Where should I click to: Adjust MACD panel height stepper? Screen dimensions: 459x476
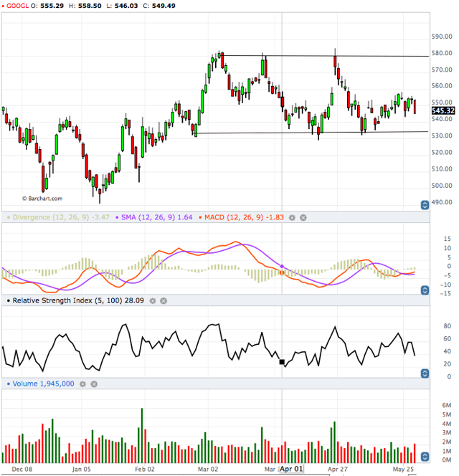pyautogui.click(x=425, y=290)
